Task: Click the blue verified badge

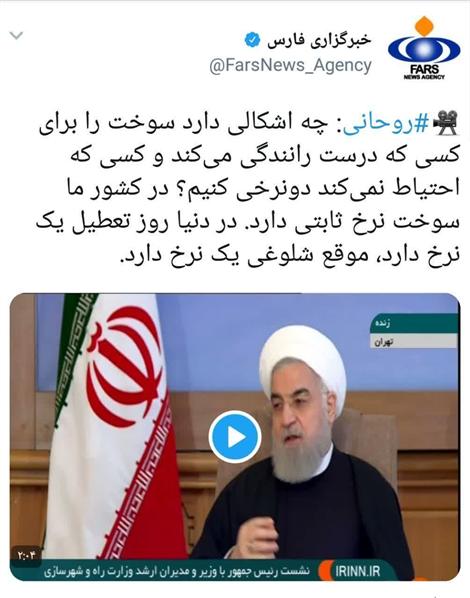Action: 252,40
